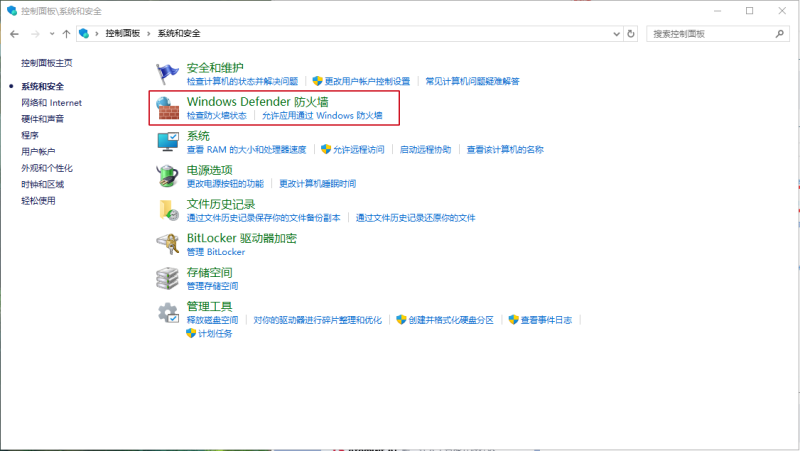This screenshot has height=451, width=800.
Task: Open the 管理工具 heading
Action: tap(209, 306)
